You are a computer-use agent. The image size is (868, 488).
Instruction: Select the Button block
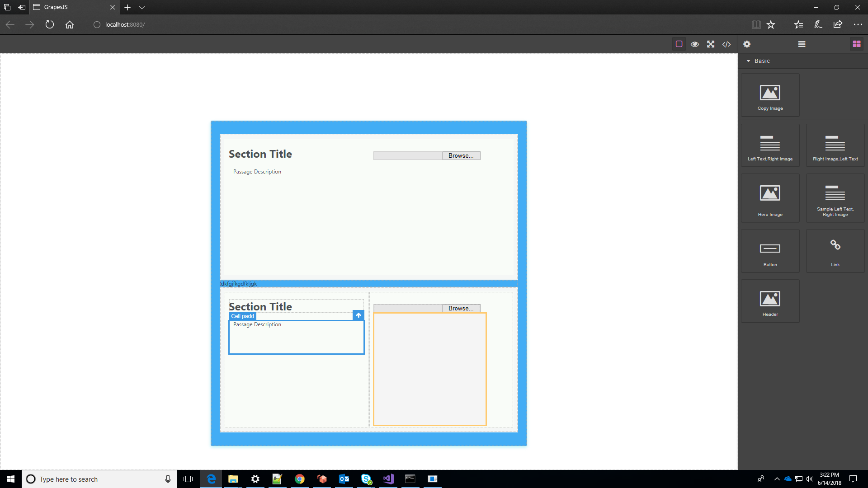(x=770, y=251)
